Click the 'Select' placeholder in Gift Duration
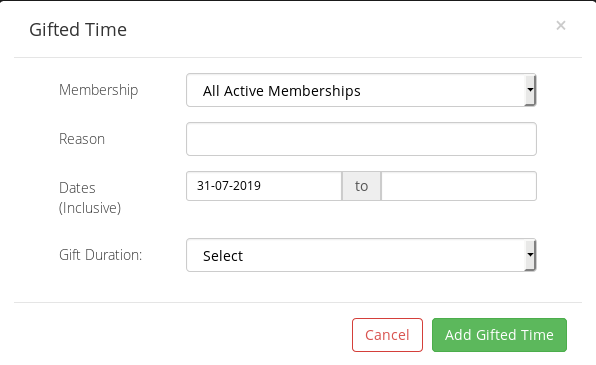The height and width of the screenshot is (365, 596). [223, 256]
